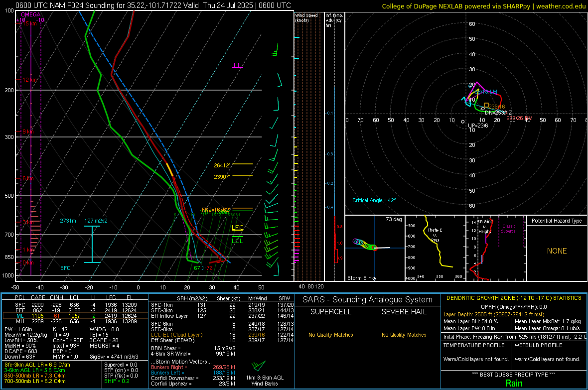Click 'SARS - Sounding Analogue System' heading
588x390 pixels.
pos(367,299)
